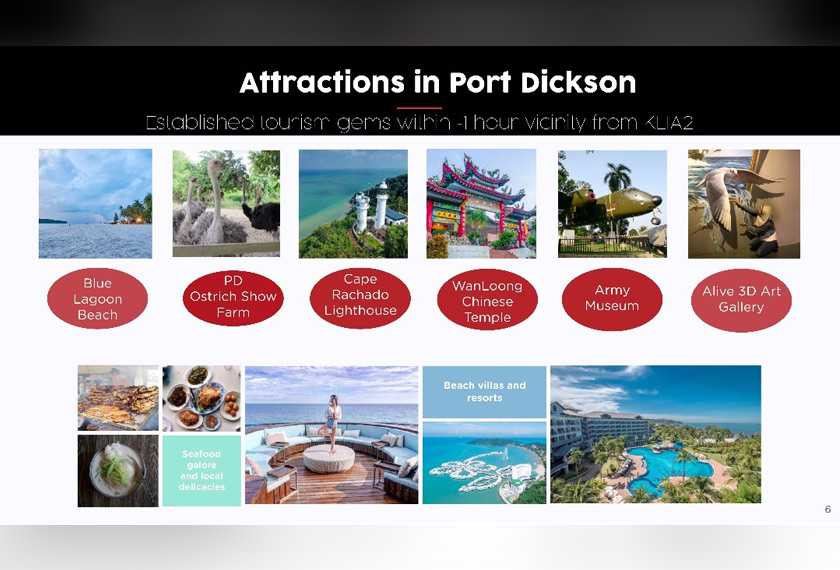Click the subtitle about tourism gems near KLIA2

(419, 123)
